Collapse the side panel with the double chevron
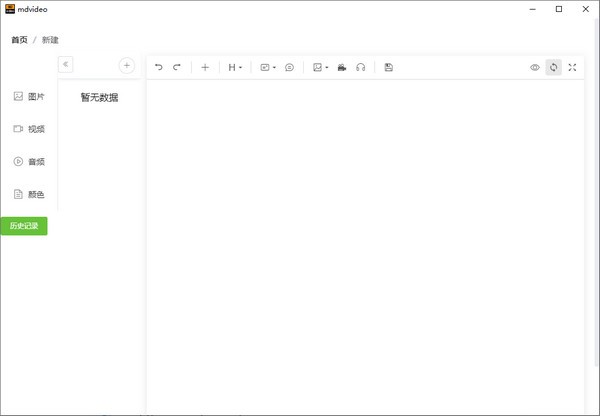Viewport: 600px width, 416px height. (66, 64)
